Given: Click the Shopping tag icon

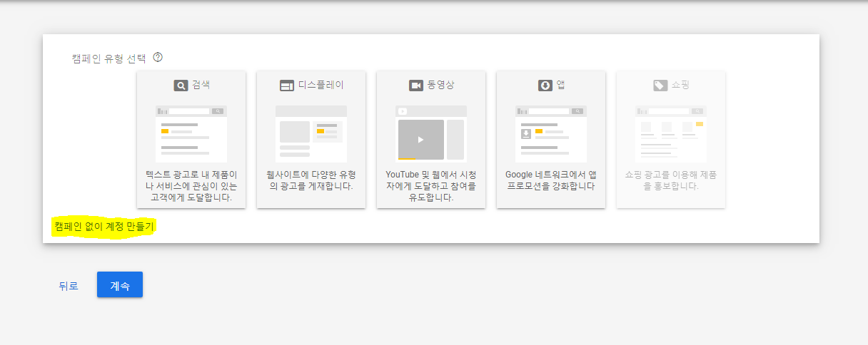Looking at the screenshot, I should click(660, 86).
